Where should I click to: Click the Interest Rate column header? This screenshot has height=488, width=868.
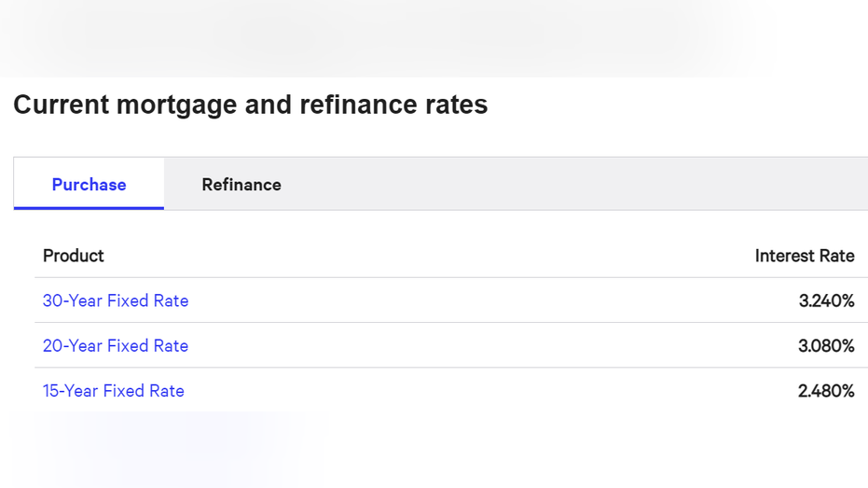tap(805, 256)
